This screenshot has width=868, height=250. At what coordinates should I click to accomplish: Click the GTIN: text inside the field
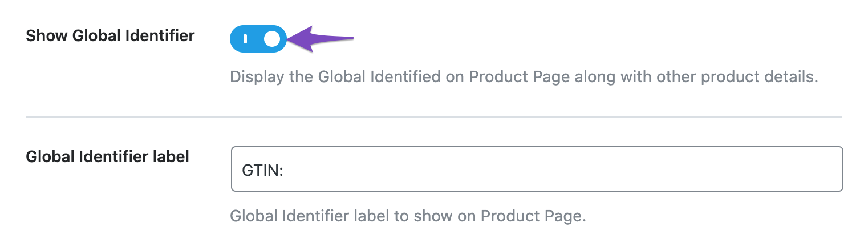(263, 170)
